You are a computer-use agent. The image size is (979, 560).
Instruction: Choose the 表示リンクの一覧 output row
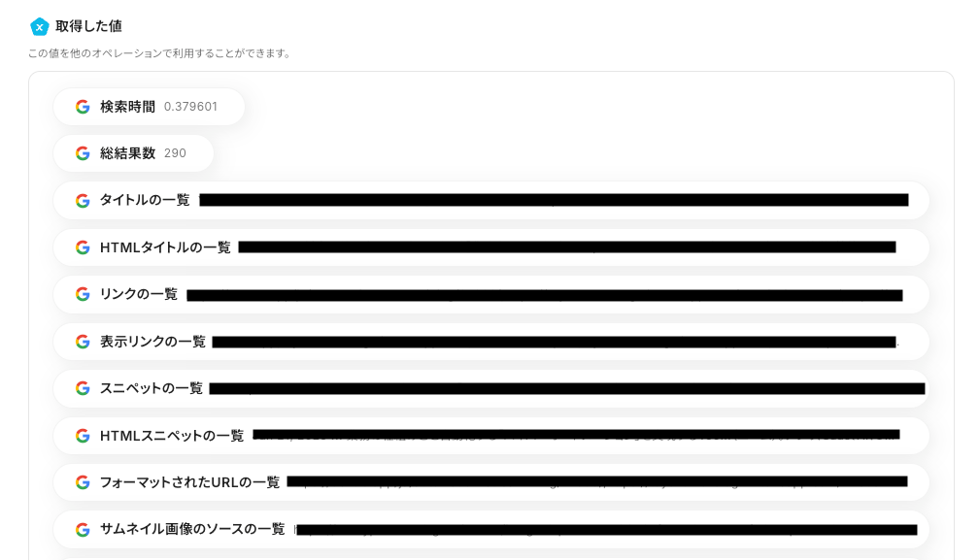tap(490, 342)
